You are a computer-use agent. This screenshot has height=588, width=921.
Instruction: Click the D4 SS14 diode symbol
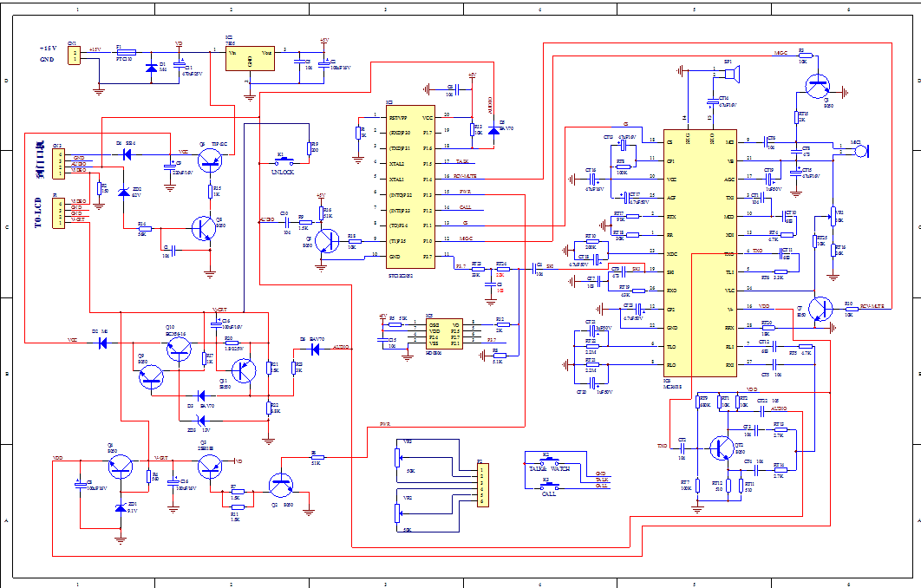[127, 155]
